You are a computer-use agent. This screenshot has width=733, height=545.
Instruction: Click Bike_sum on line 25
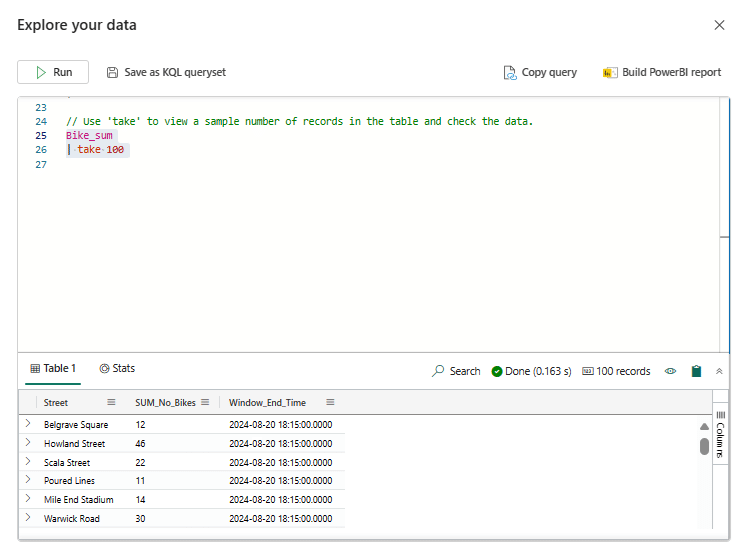89,136
